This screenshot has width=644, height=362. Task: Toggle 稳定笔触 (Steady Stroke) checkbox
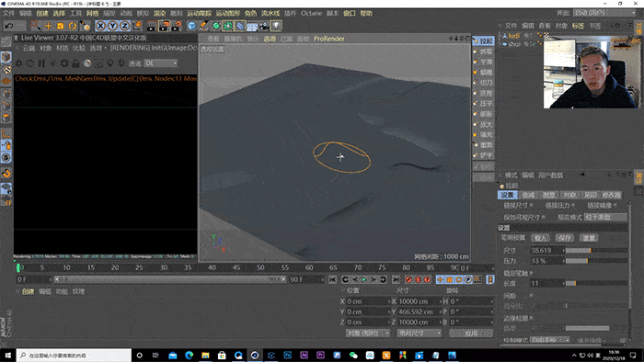click(532, 273)
